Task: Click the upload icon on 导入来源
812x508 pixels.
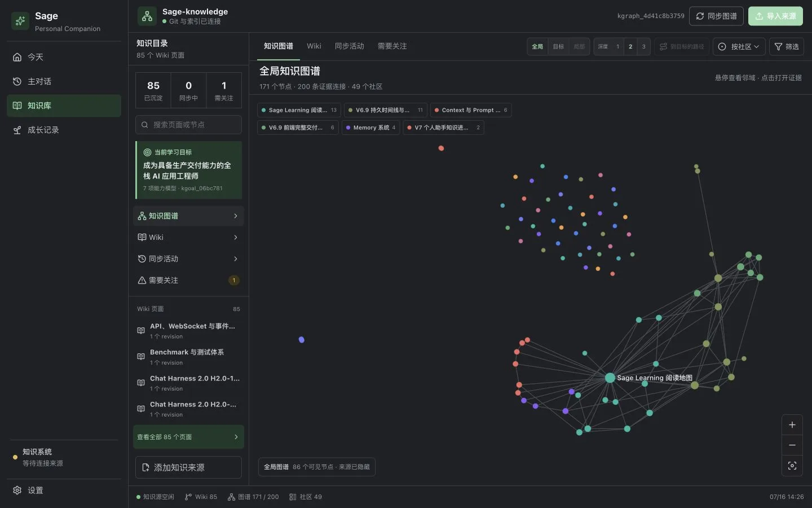Action: pos(759,16)
